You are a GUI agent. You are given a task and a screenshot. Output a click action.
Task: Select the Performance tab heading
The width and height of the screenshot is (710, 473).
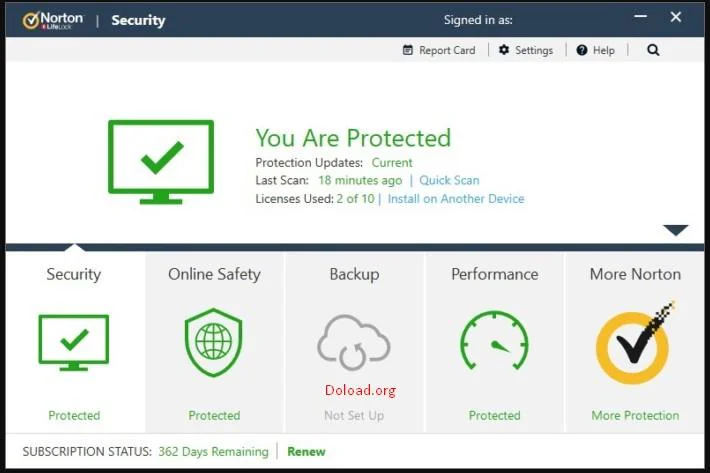click(494, 274)
